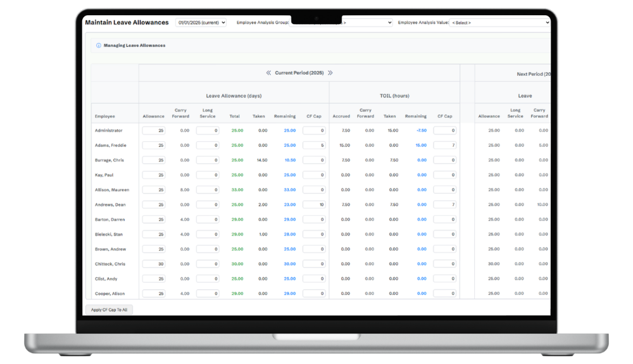Click TOIL Remaining -7.50 for Administrator
The image size is (633, 364).
click(x=422, y=131)
